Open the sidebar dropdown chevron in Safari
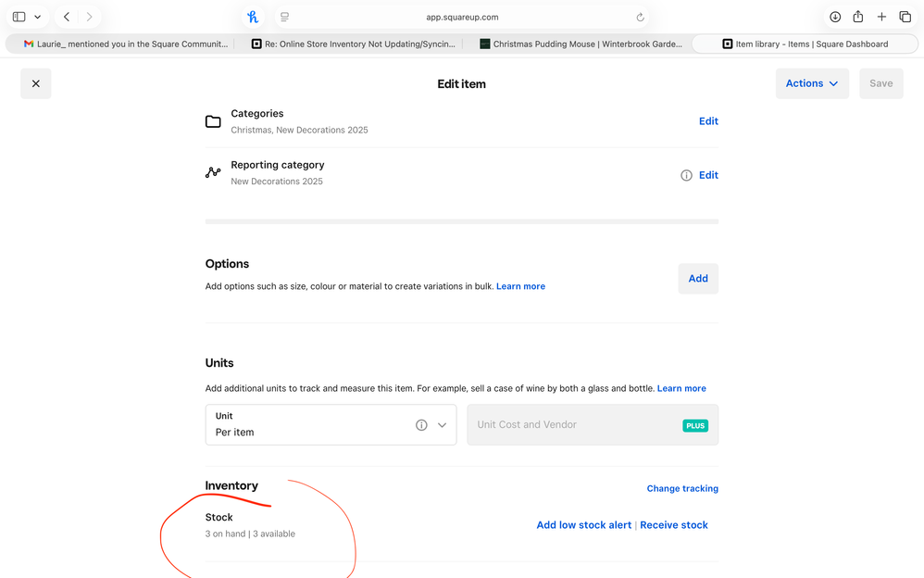 pyautogui.click(x=37, y=17)
